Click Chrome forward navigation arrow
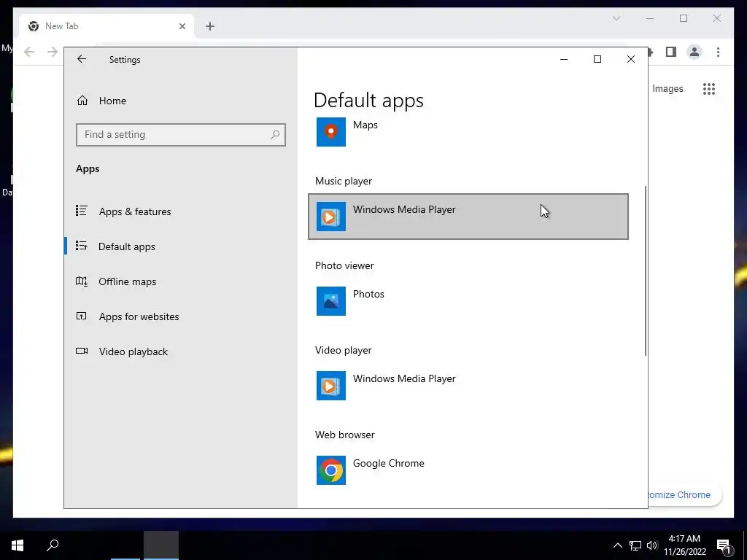This screenshot has width=747, height=560. (x=53, y=52)
